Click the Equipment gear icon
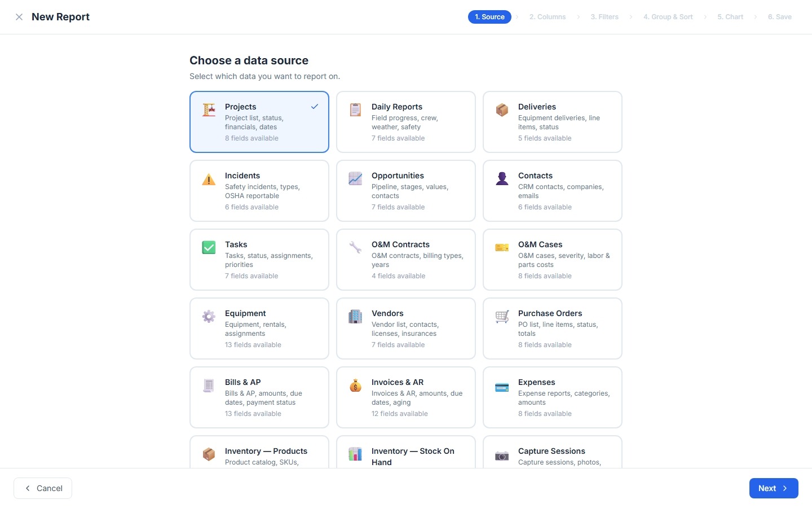Screen dimensions: 812x508 pos(209,316)
